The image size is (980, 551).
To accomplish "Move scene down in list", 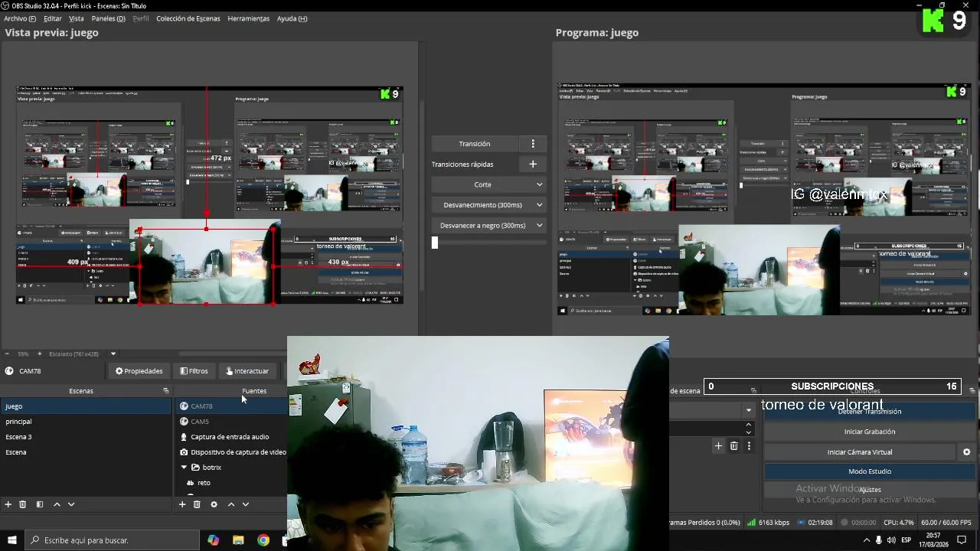I will coord(71,504).
